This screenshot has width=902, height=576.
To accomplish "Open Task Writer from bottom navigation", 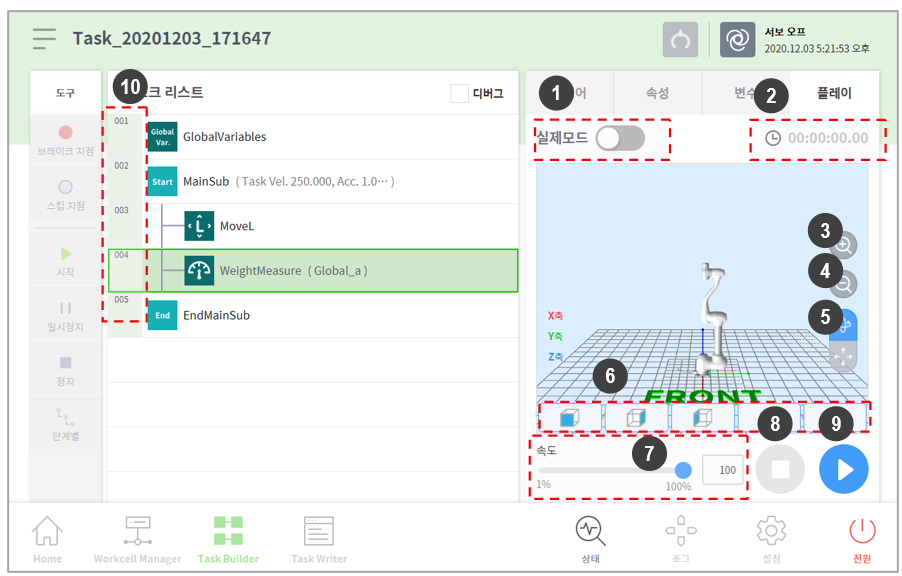I will pos(319,538).
